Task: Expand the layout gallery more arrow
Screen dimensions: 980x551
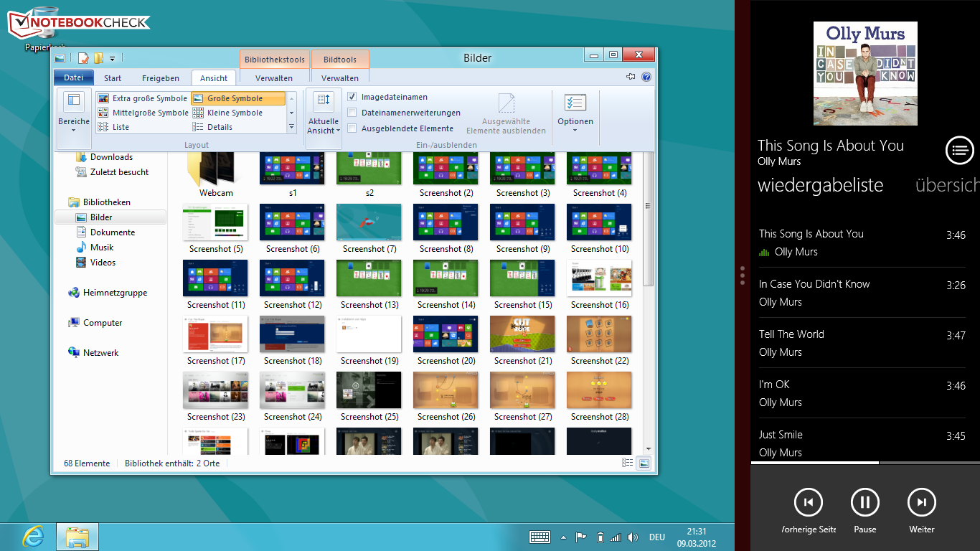Action: (x=291, y=127)
